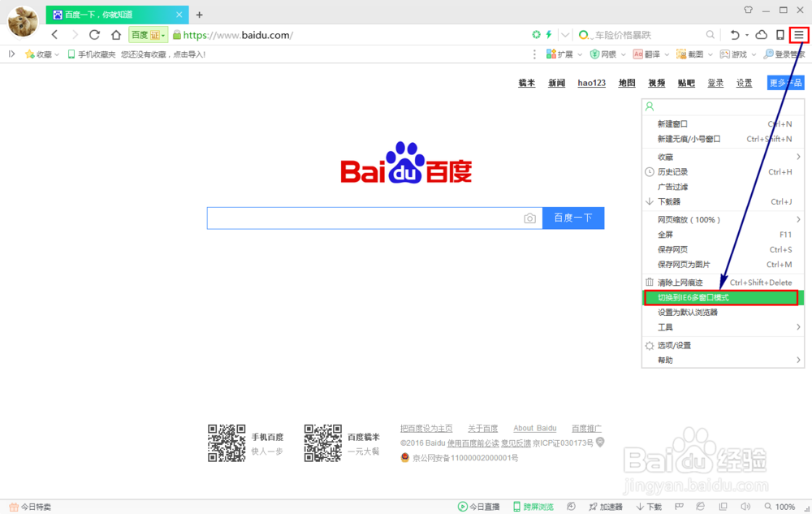Image resolution: width=812 pixels, height=514 pixels.
Task: Click the 登录 link on Baidu
Action: tap(715, 83)
